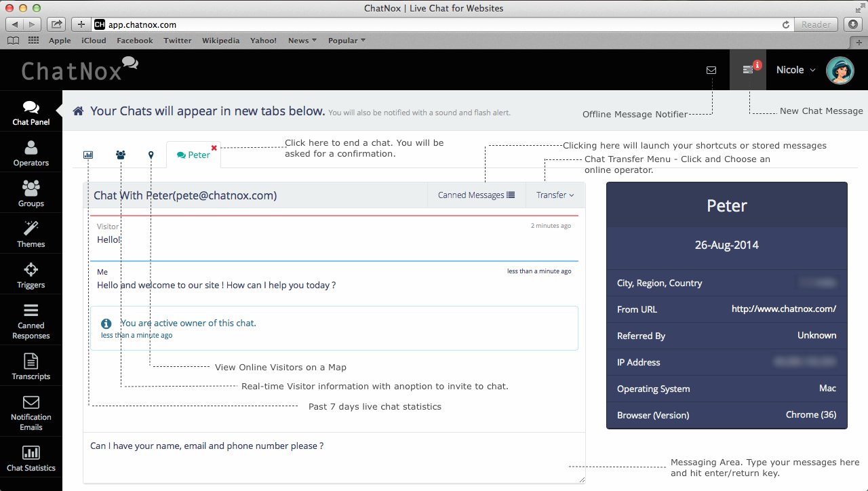Open new chat message notifications icon
The width and height of the screenshot is (868, 491).
[x=748, y=70]
